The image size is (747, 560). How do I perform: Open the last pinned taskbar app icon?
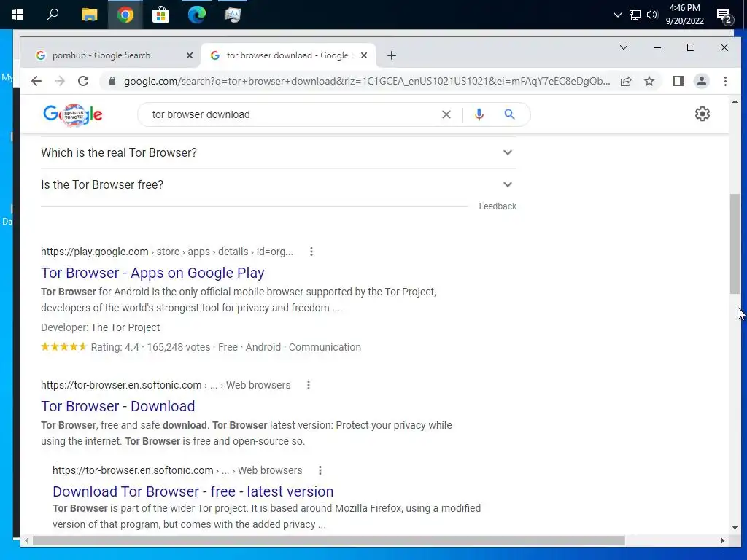(x=233, y=15)
